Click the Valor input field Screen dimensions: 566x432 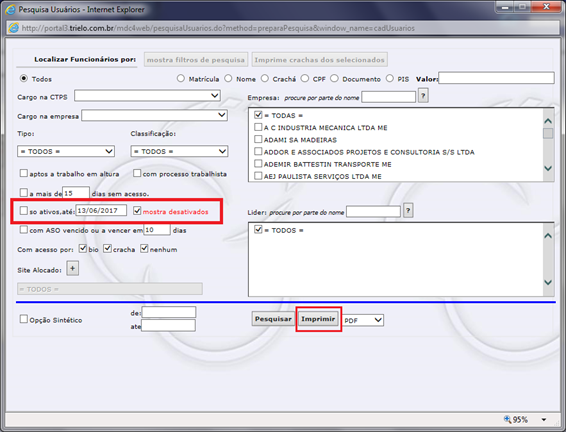click(496, 78)
